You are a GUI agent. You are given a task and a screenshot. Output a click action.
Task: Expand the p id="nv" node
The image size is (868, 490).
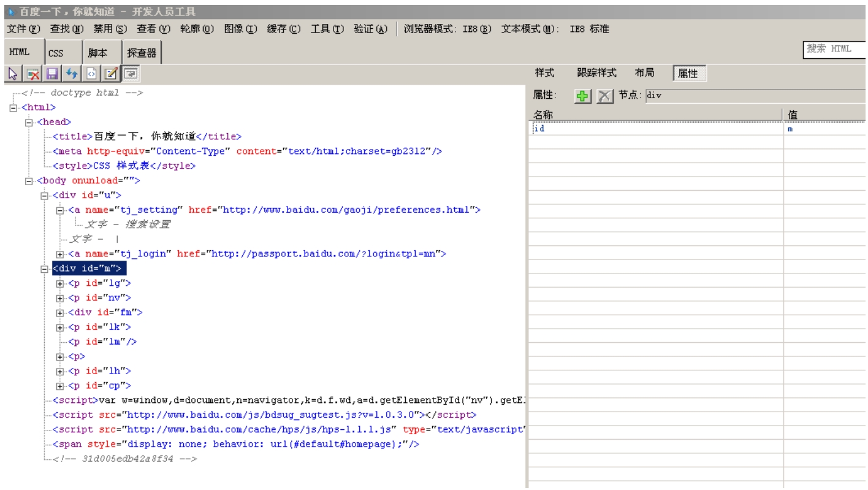pyautogui.click(x=59, y=298)
